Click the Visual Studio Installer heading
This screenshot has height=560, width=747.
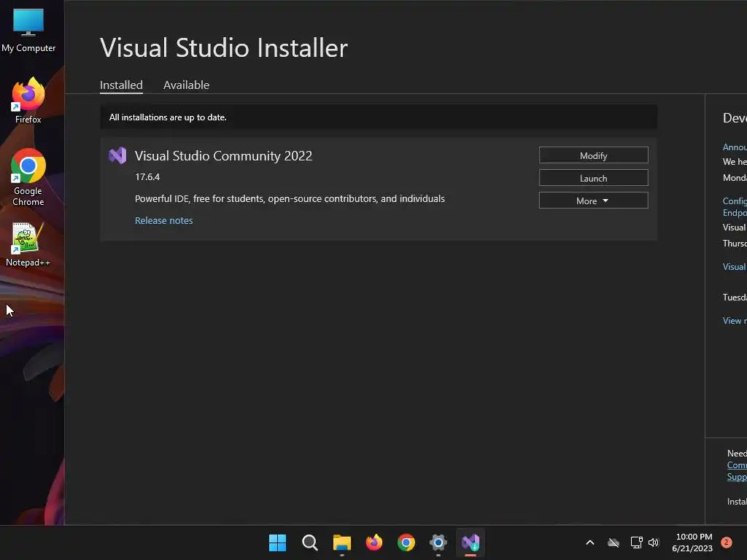[223, 47]
